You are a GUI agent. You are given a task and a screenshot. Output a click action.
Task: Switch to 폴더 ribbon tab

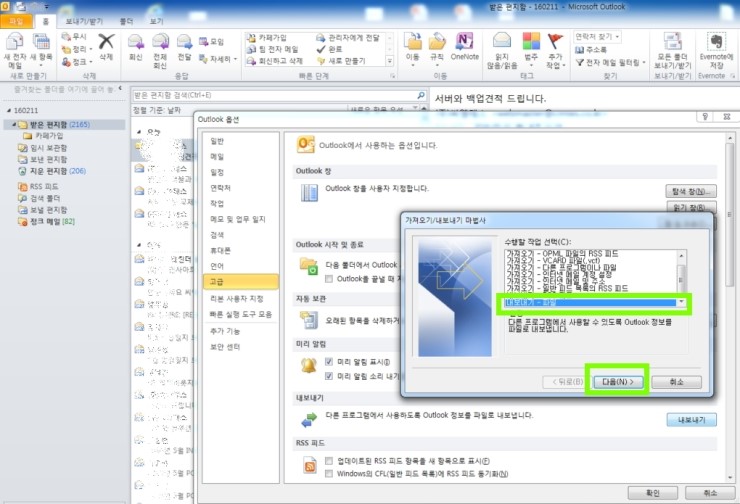coord(126,21)
